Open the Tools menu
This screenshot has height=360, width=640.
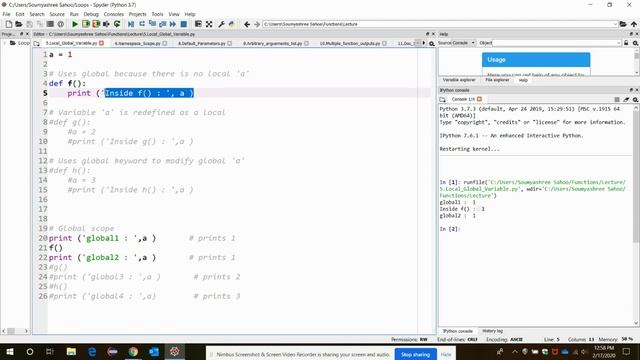pos(157,14)
